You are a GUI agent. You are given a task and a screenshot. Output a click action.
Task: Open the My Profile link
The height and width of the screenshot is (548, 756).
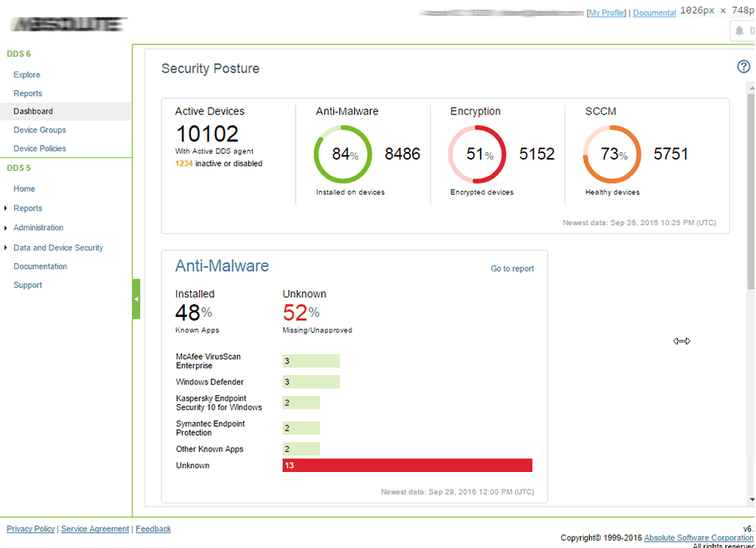[x=607, y=12]
